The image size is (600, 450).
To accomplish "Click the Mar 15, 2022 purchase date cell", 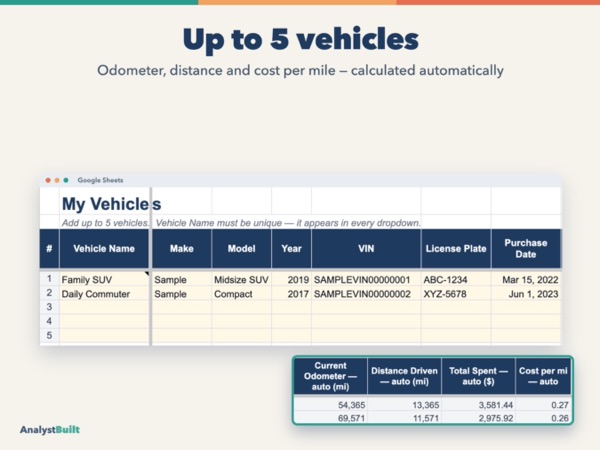I will (x=526, y=280).
